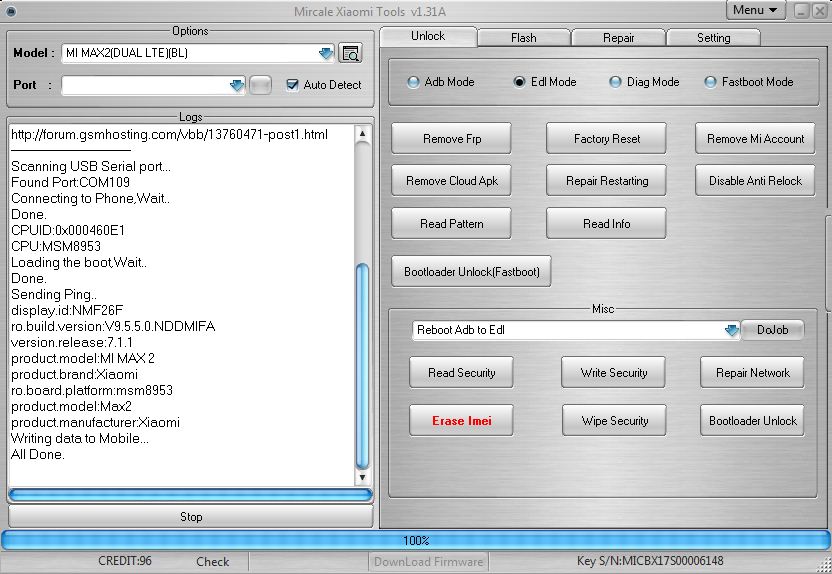832x574 pixels.
Task: Click the app icon in title bar
Action: pyautogui.click(x=10, y=11)
